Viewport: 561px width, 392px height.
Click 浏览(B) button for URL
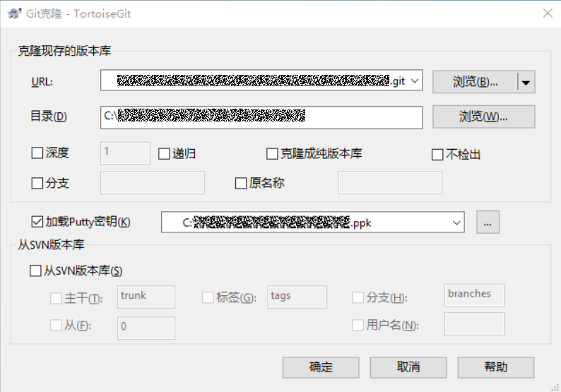click(474, 82)
